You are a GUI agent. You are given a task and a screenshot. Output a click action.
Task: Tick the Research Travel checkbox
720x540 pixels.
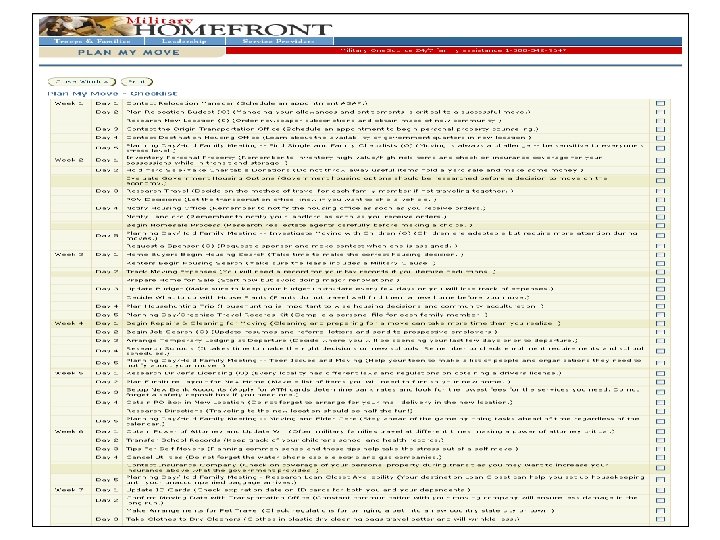click(x=660, y=191)
